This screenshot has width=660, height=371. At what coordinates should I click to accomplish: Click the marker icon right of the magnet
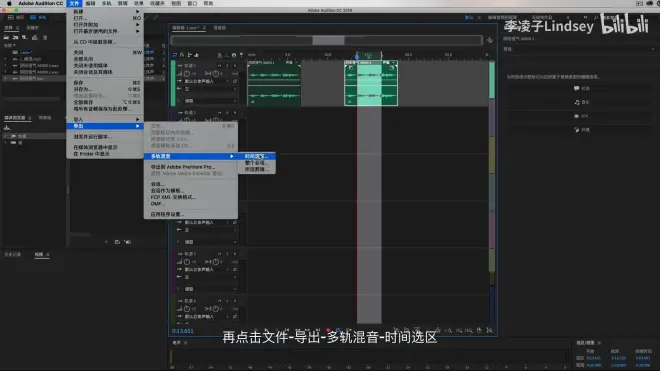point(241,55)
